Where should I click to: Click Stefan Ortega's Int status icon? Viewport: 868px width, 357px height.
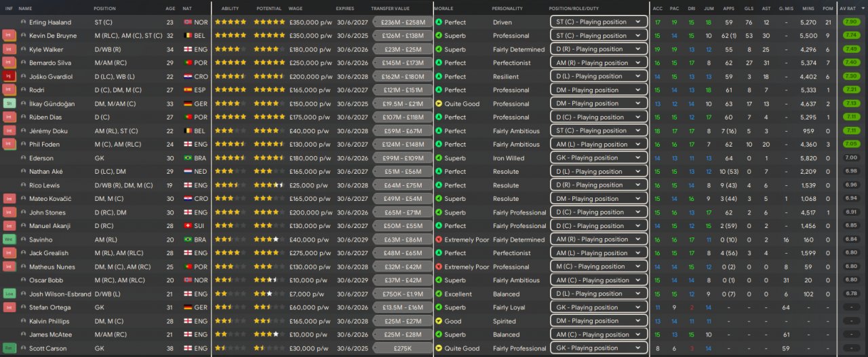click(9, 307)
